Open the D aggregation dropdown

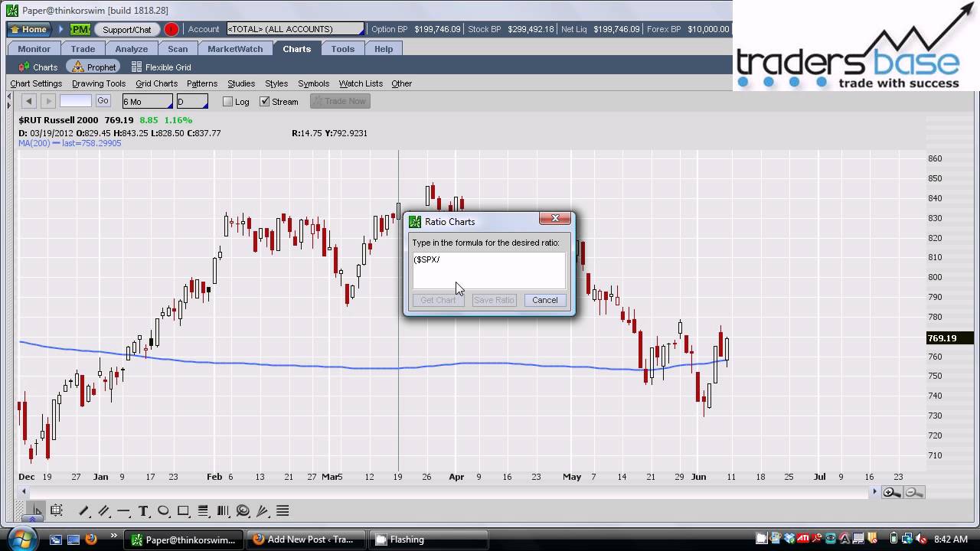192,101
